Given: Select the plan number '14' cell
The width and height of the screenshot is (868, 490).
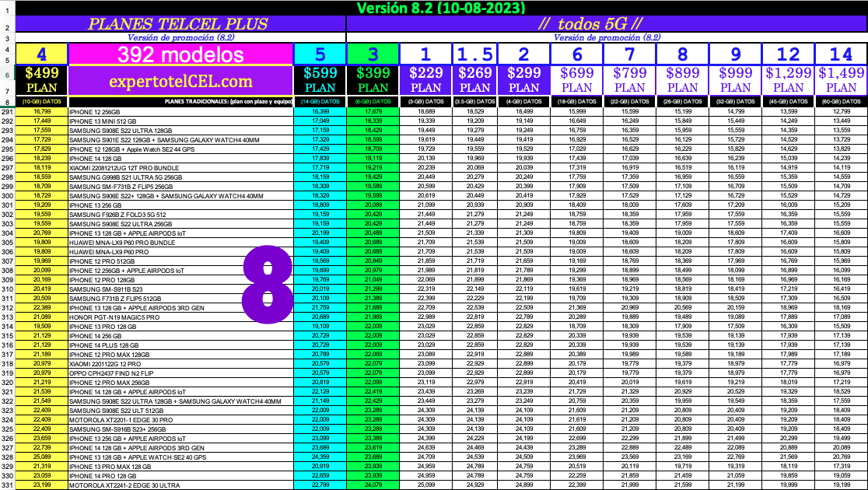Looking at the screenshot, I should tap(841, 54).
